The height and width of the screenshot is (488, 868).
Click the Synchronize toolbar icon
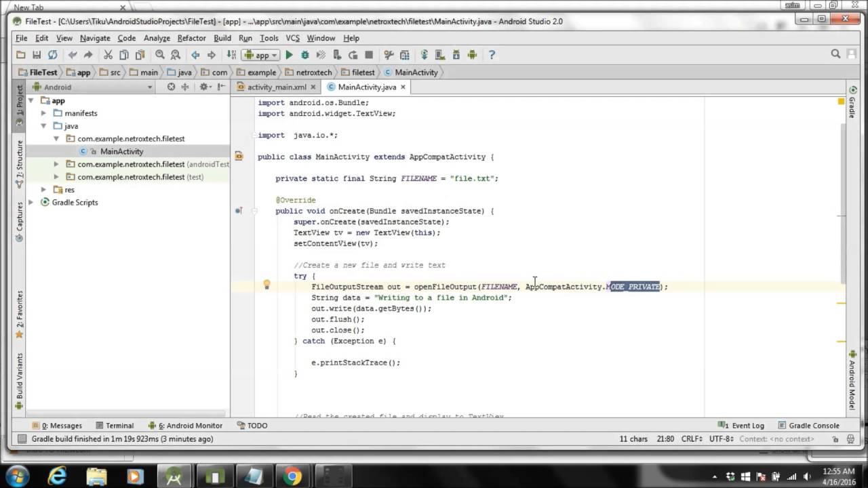click(53, 55)
